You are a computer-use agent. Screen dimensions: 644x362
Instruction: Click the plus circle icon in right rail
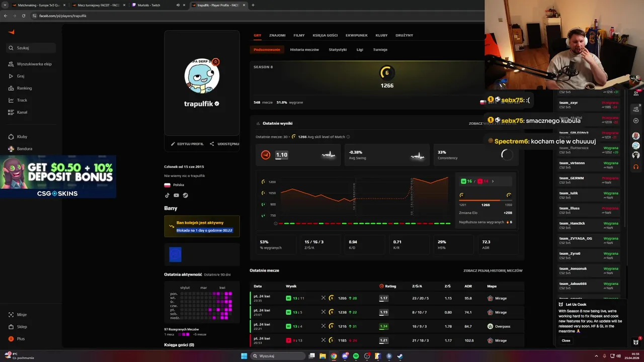coord(636,121)
